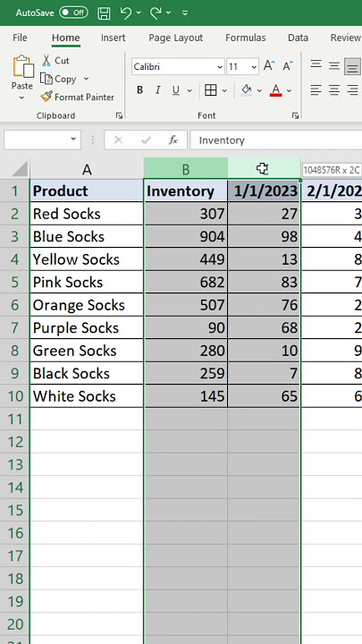
Task: Open the font size dropdown
Action: [x=254, y=66]
